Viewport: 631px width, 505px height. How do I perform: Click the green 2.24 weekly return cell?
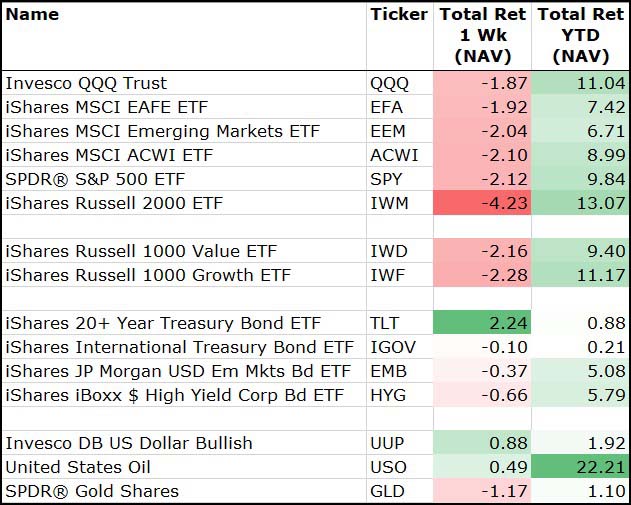coord(482,323)
